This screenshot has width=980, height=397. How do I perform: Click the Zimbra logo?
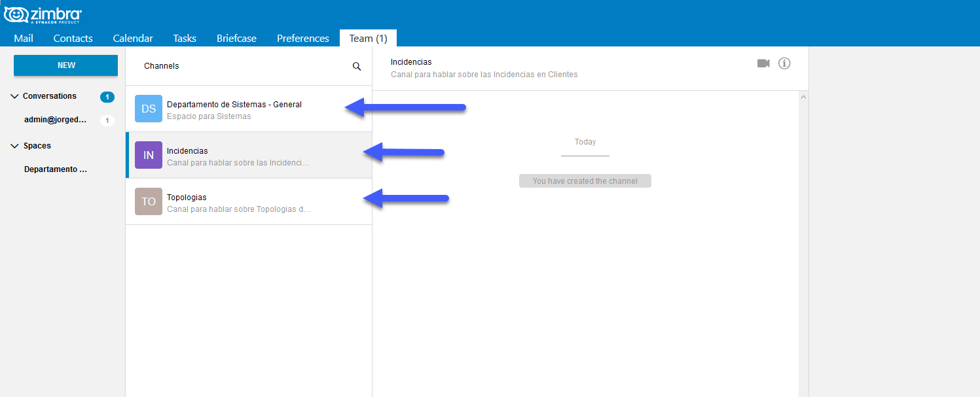coord(43,14)
